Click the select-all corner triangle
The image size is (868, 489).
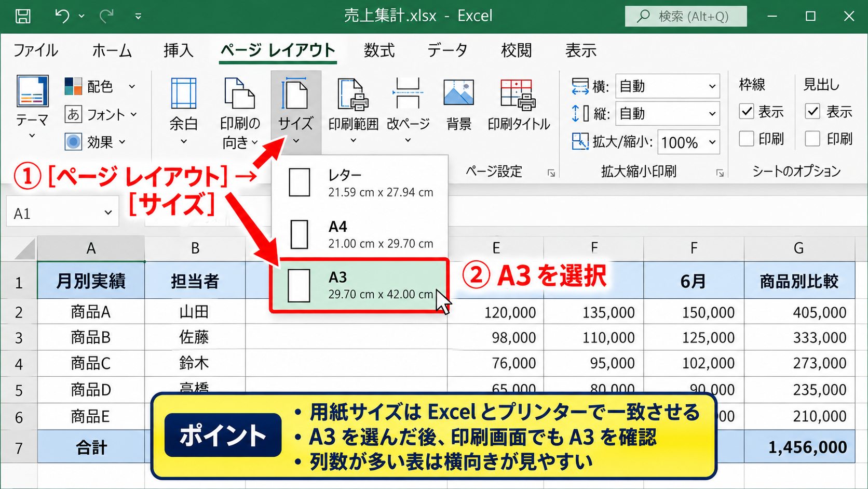25,249
